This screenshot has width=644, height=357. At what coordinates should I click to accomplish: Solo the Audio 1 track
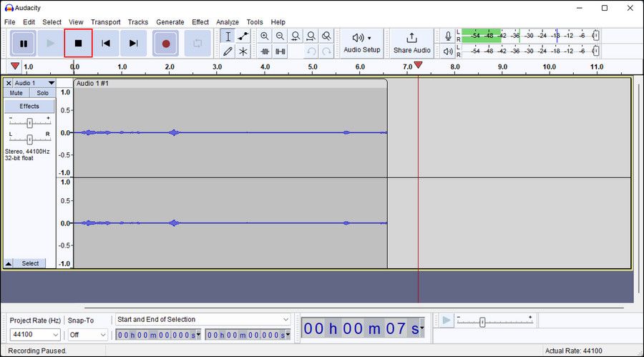[42, 93]
